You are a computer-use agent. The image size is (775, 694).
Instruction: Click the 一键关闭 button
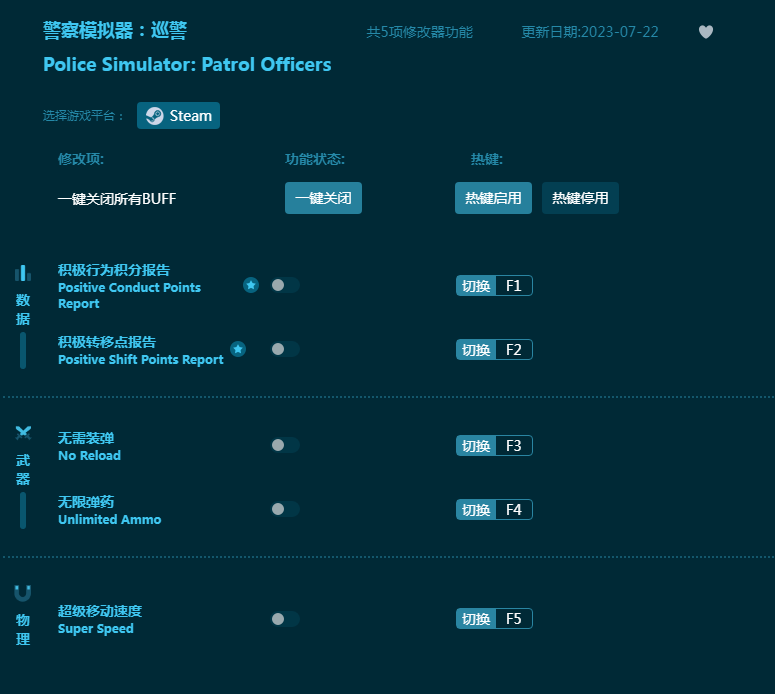pos(323,198)
